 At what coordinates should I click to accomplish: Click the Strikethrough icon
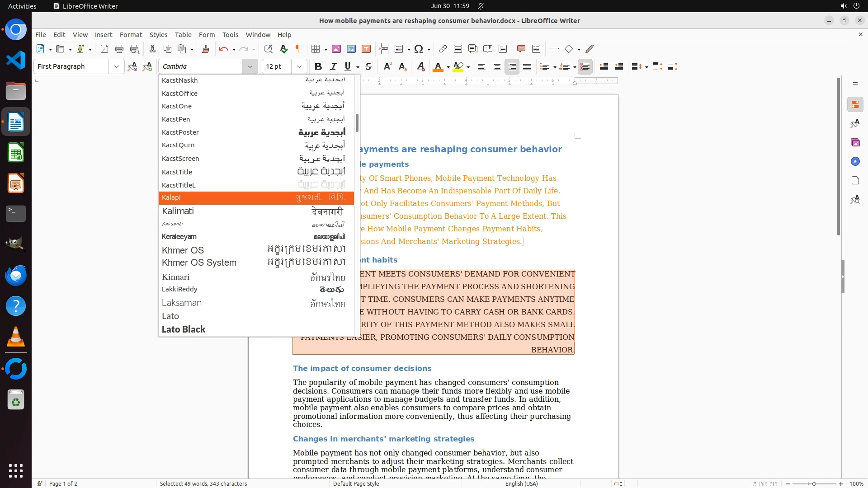[368, 66]
